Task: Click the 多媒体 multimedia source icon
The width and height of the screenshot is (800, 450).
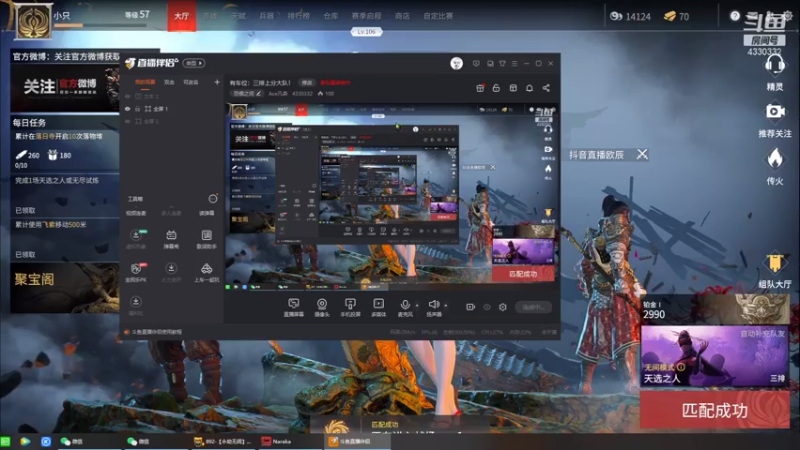Action: click(x=379, y=305)
